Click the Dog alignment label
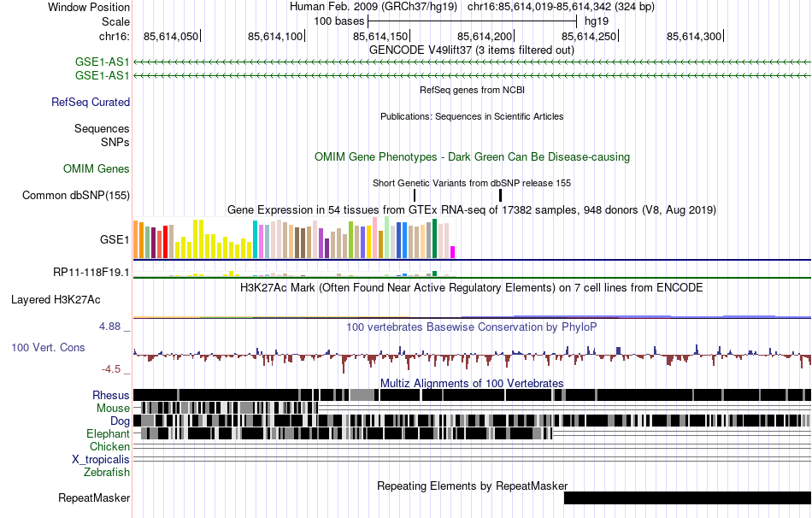This screenshot has height=518, width=812. click(x=120, y=421)
